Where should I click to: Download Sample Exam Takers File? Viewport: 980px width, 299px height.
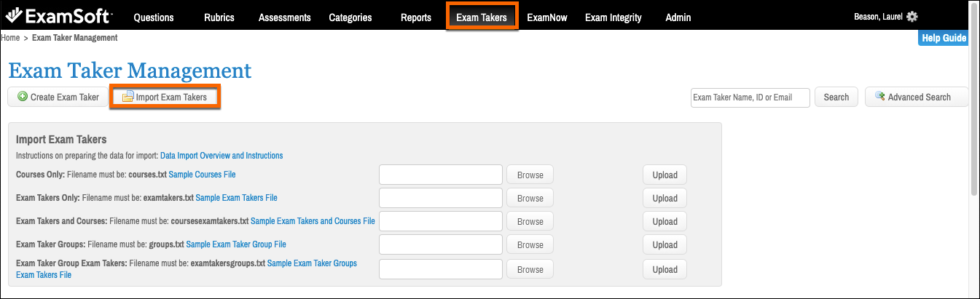[237, 198]
